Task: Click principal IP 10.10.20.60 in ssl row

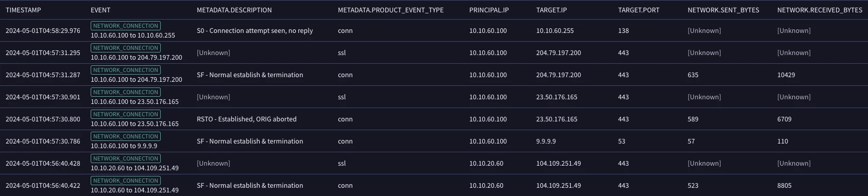Action: pos(486,163)
